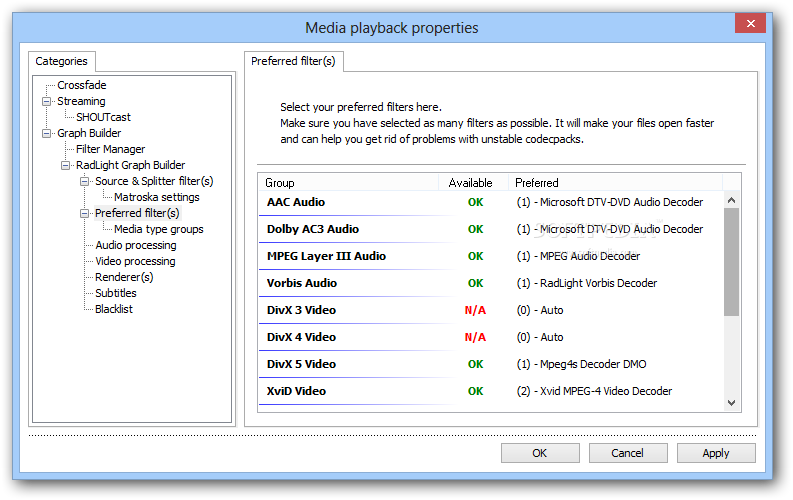Click preferred decoder for Dolby AC3 Audio
The width and height of the screenshot is (793, 500).
point(609,230)
